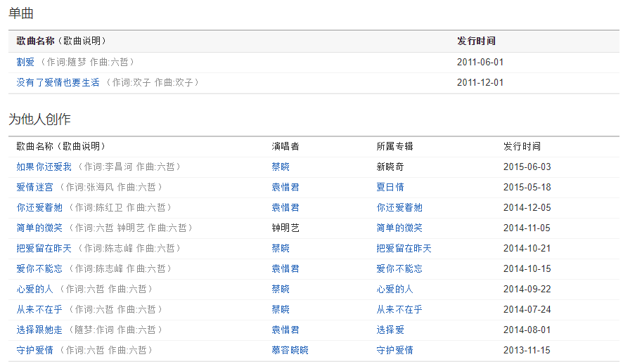Click the date 2014-07-24
The height and width of the screenshot is (364, 623).
[527, 310]
